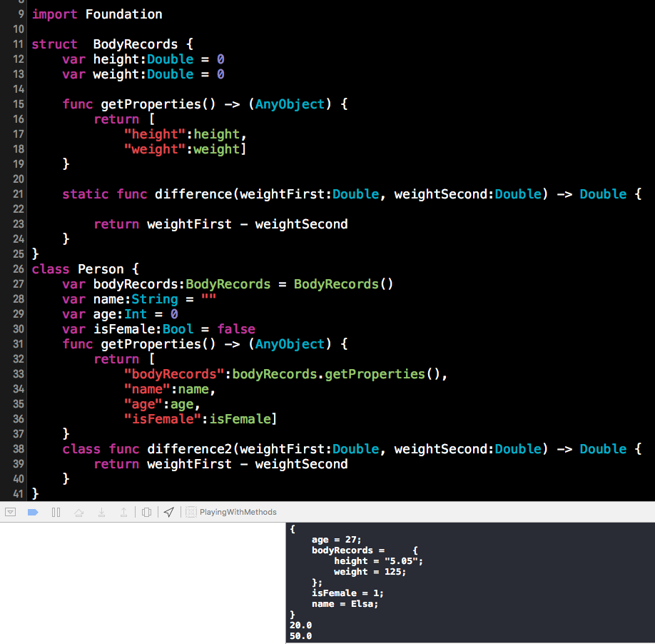Step into the next function call
The height and width of the screenshot is (644, 655).
(101, 512)
